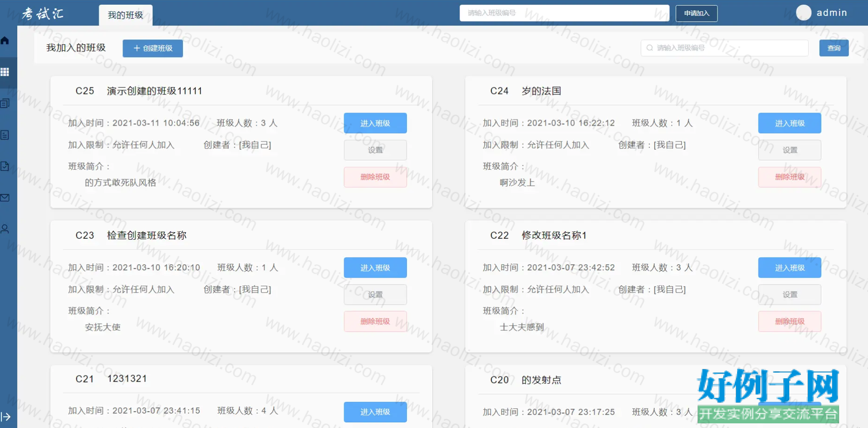
Task: Click join time 2021-03-07 23:17:25
Action: 571,412
